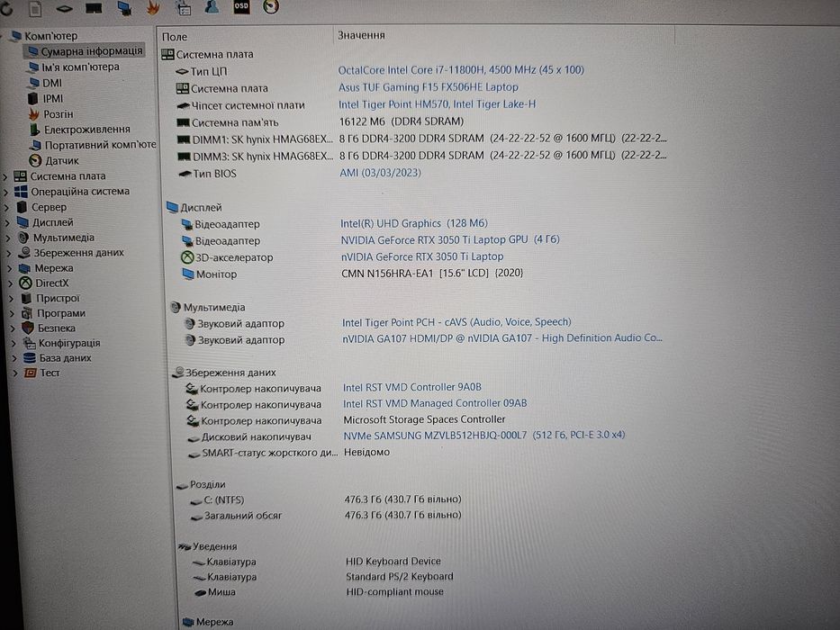Screen dimensions: 840x630
Task: Open Intel RST VMD Controller 9A0B link
Action: (412, 387)
